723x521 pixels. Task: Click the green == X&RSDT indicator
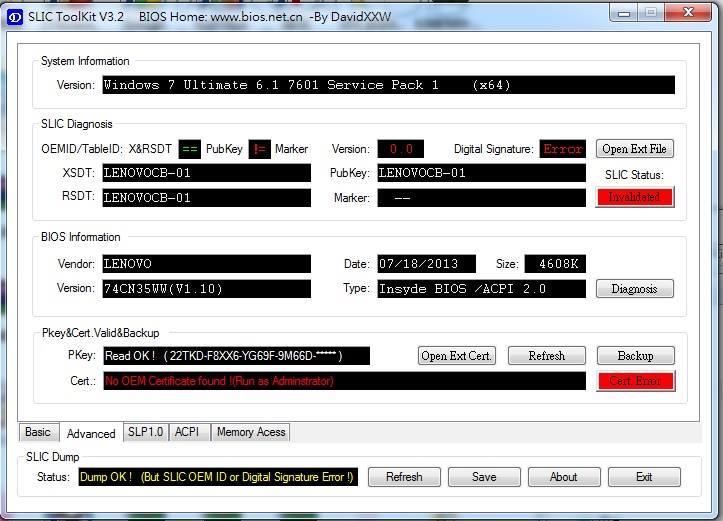click(x=190, y=149)
